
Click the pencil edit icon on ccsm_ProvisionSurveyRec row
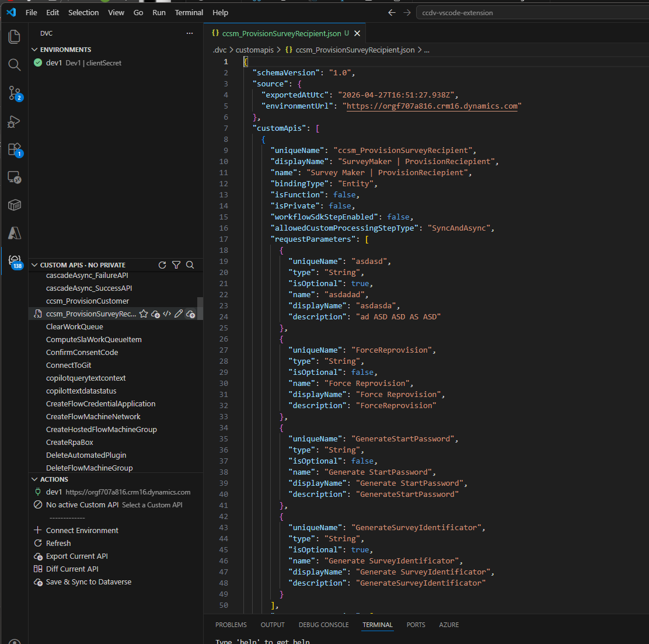[x=179, y=314]
